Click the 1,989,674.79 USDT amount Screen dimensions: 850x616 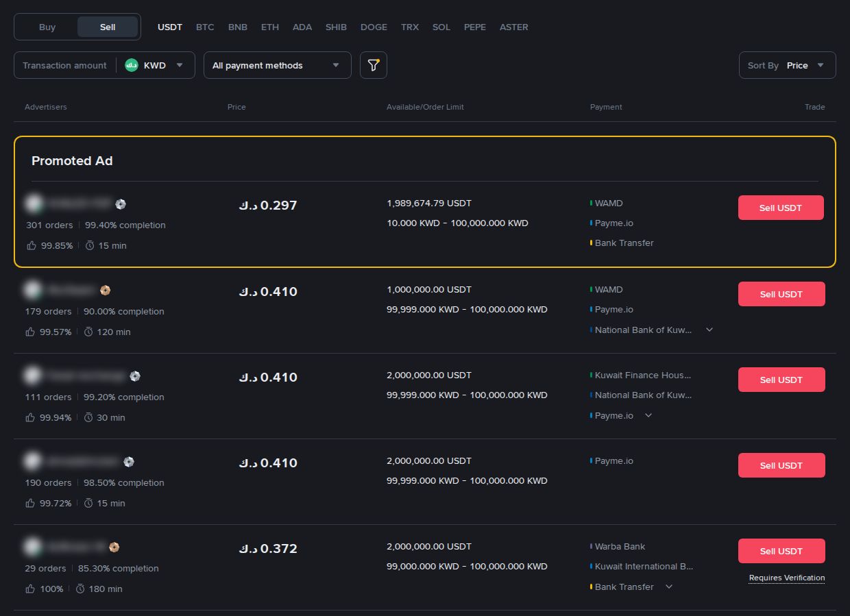[x=429, y=203]
